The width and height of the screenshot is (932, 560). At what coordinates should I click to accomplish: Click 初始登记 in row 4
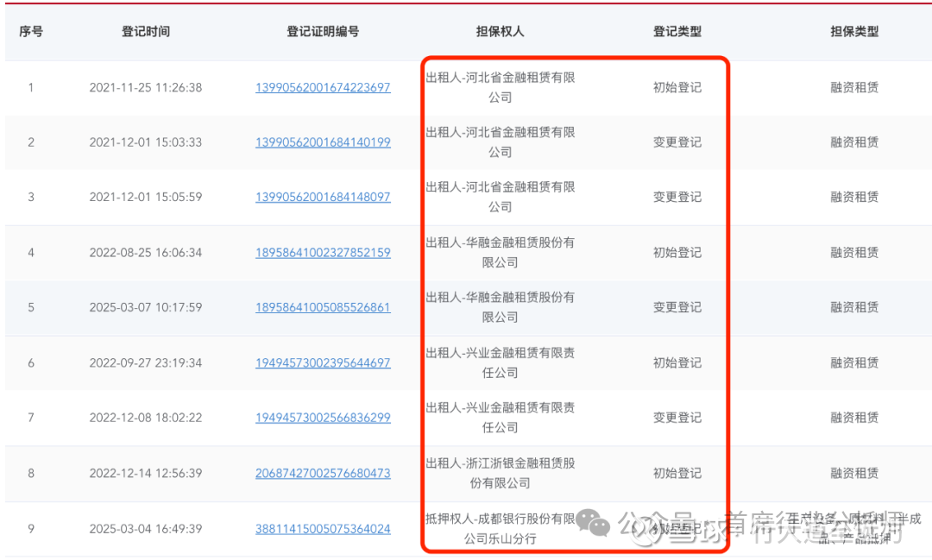[677, 253]
